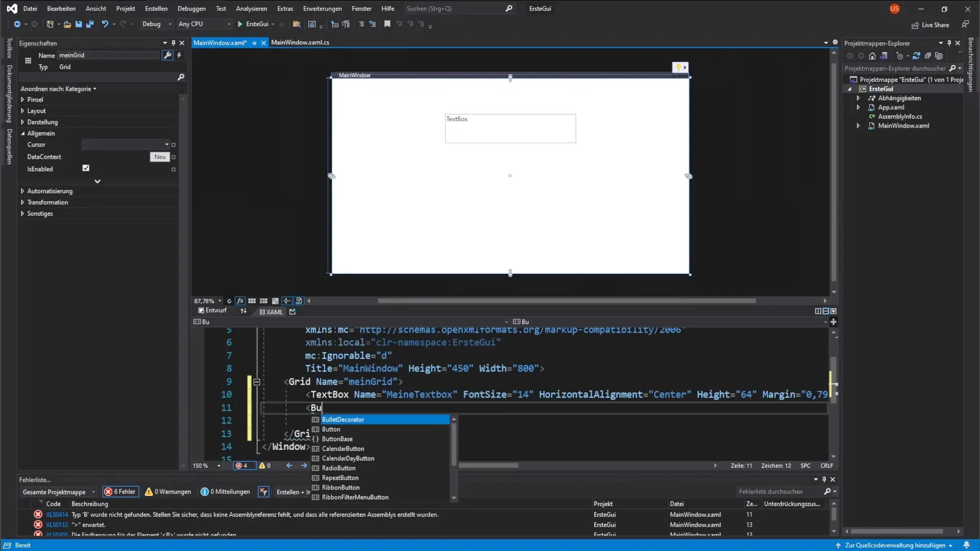Switch to the Entwurf pane tab
This screenshot has width=980, height=551.
212,311
